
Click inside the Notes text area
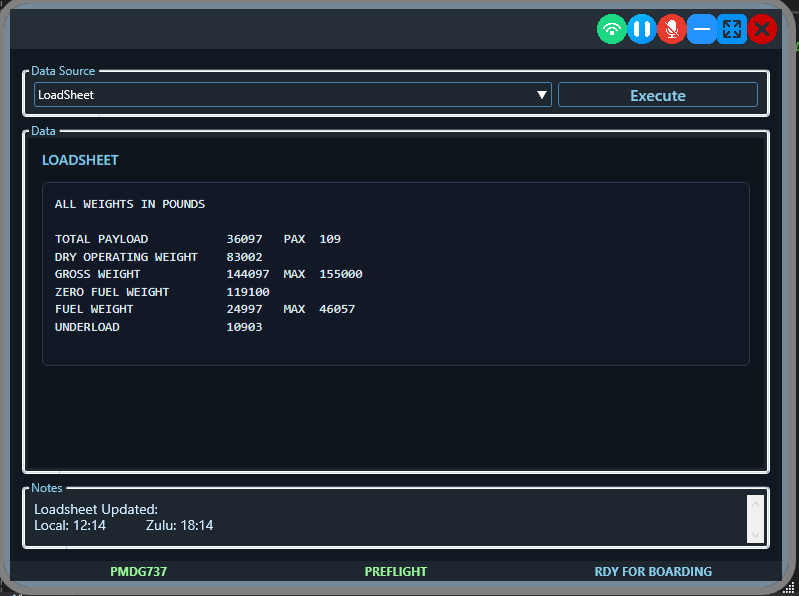coord(380,518)
